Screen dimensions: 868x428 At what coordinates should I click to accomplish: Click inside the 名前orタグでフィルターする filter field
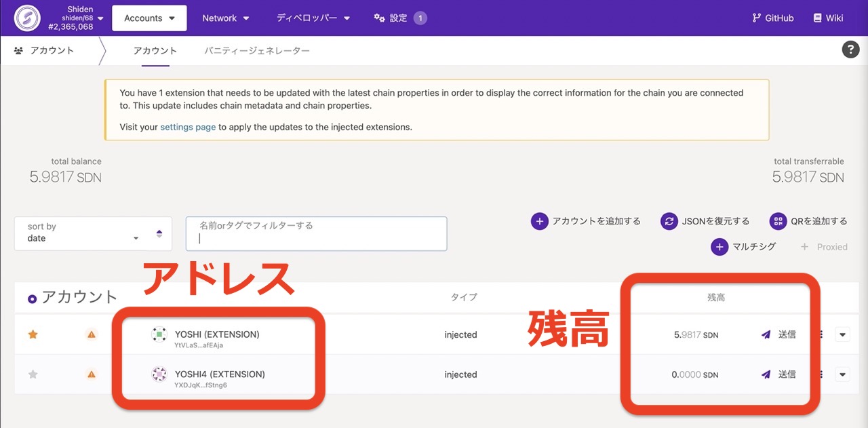(x=316, y=233)
